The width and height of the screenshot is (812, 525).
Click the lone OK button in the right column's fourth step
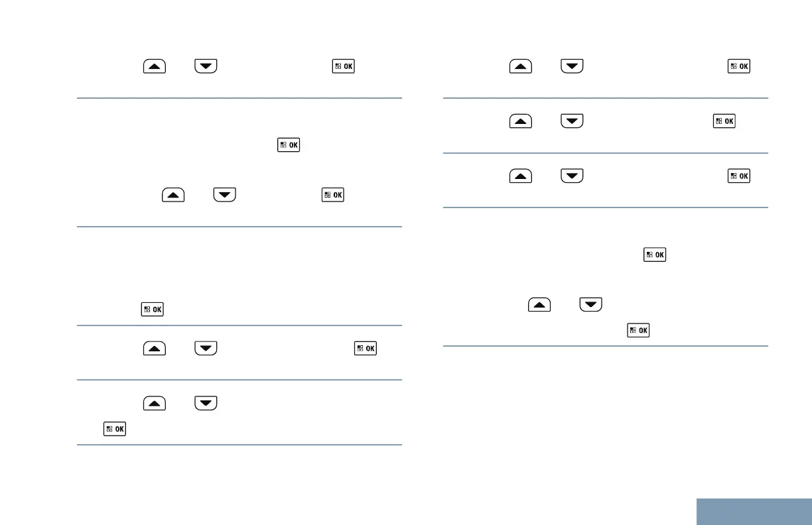pos(654,255)
